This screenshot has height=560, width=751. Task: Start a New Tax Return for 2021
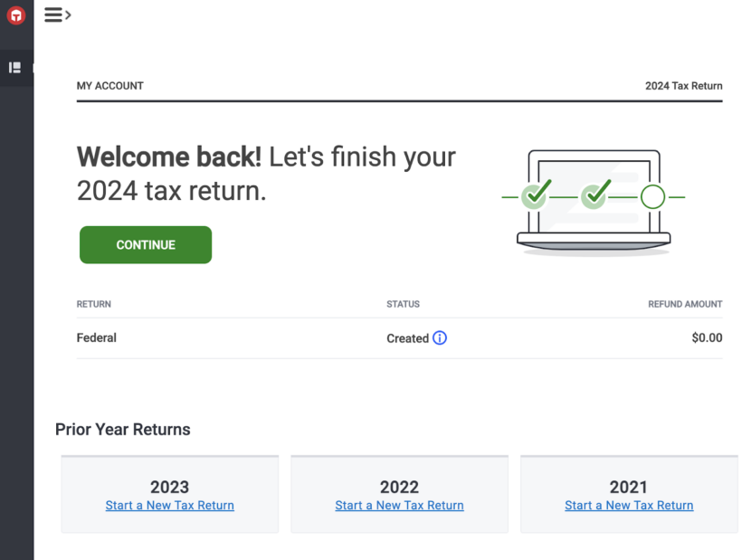point(628,505)
